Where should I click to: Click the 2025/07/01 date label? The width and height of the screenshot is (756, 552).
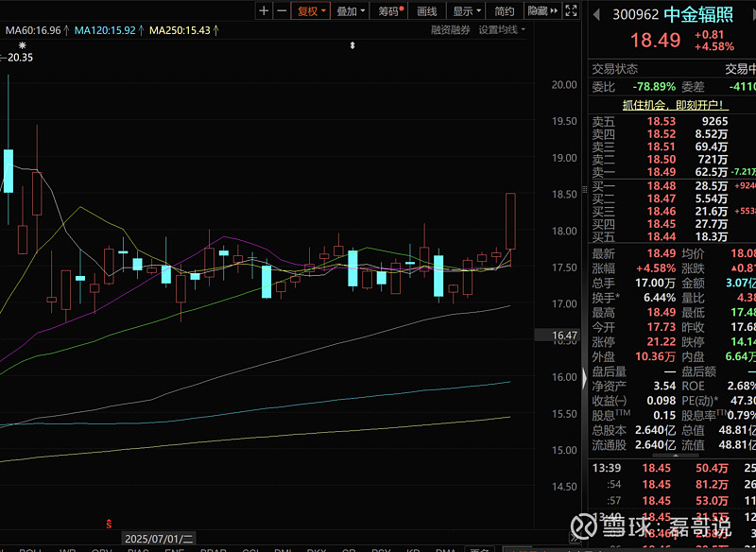pos(160,539)
